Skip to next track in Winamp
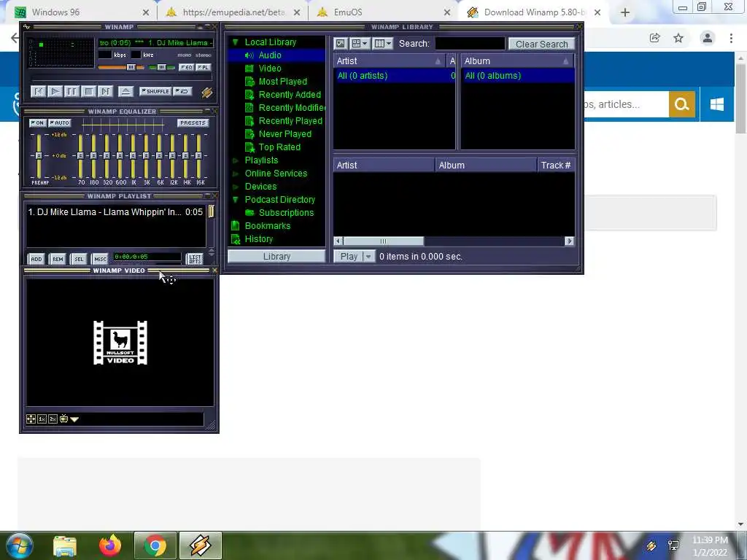The image size is (747, 560). point(105,91)
